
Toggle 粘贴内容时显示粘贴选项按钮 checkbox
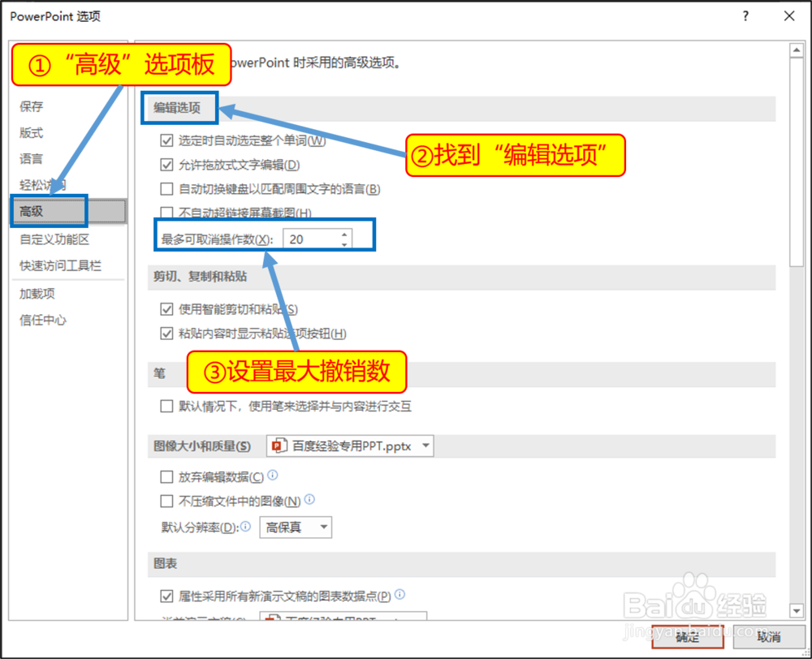166,334
